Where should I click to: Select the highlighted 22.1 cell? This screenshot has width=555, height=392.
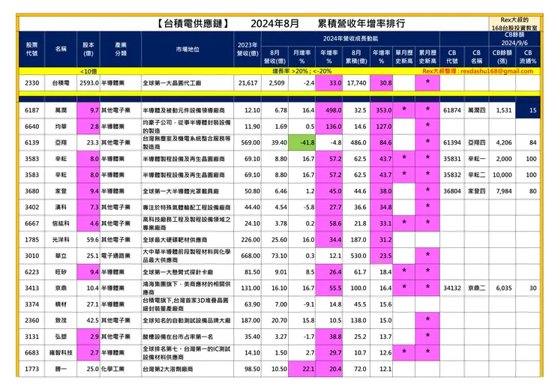pos(301,369)
